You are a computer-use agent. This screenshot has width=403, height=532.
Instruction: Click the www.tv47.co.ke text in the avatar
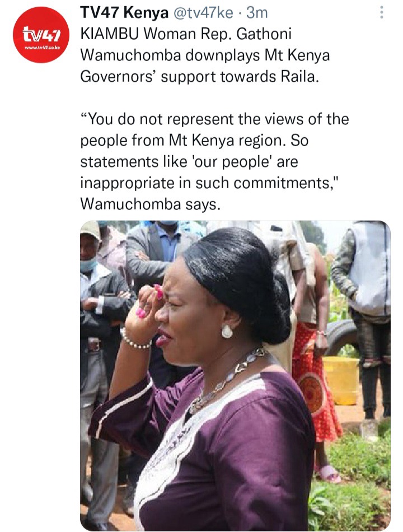(x=43, y=48)
